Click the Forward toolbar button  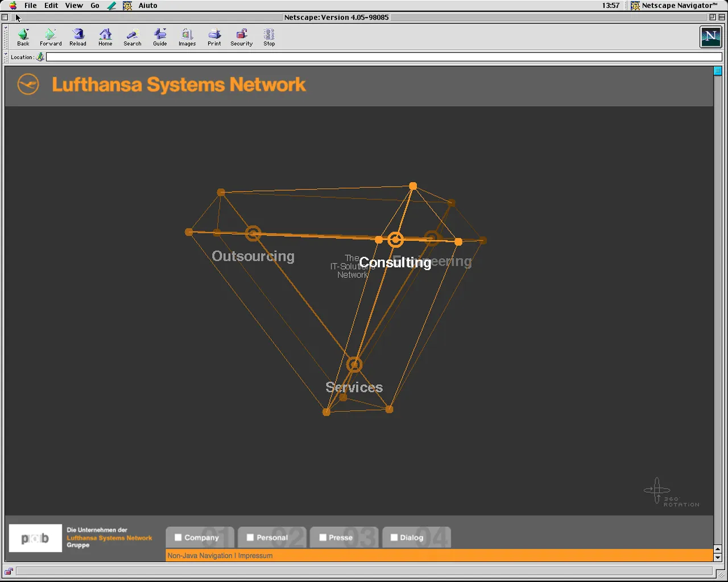click(x=51, y=37)
